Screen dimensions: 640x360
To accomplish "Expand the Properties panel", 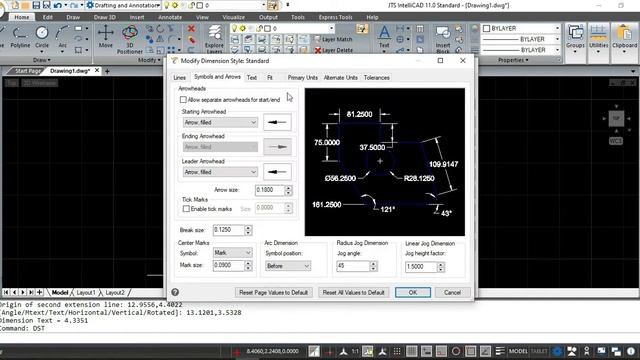I will pyautogui.click(x=513, y=60).
